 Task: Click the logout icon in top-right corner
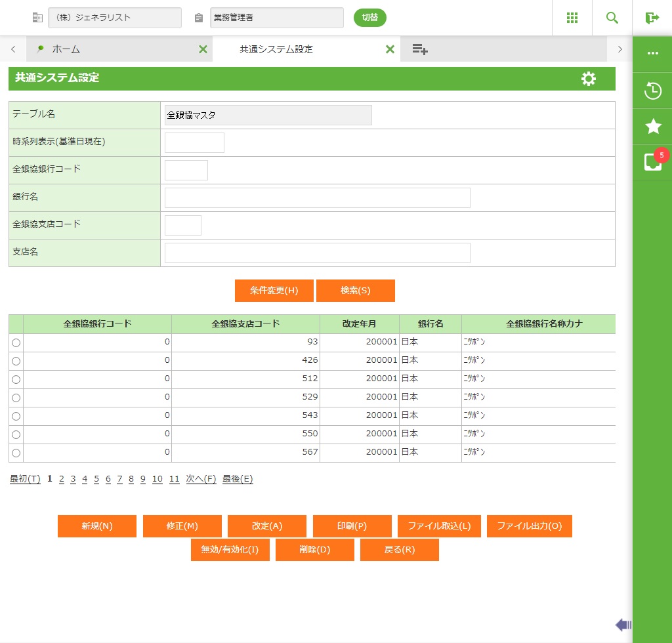click(x=652, y=18)
